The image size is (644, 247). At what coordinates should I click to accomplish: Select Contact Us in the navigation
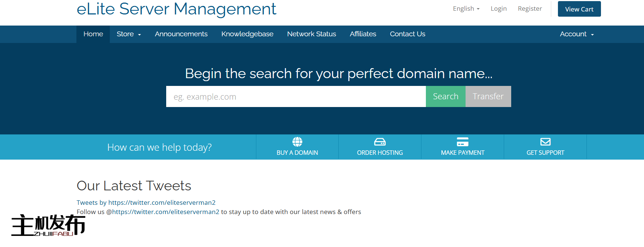[x=407, y=34]
